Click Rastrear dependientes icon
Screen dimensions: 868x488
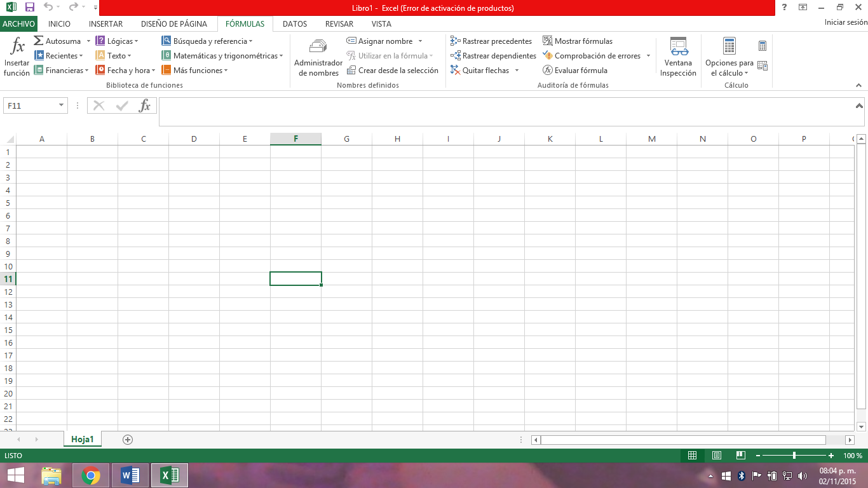point(455,56)
